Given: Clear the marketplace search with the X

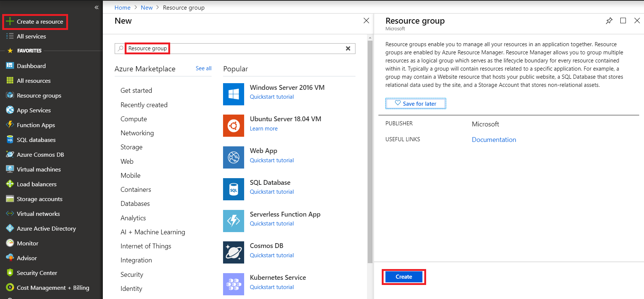Looking at the screenshot, I should [x=348, y=48].
